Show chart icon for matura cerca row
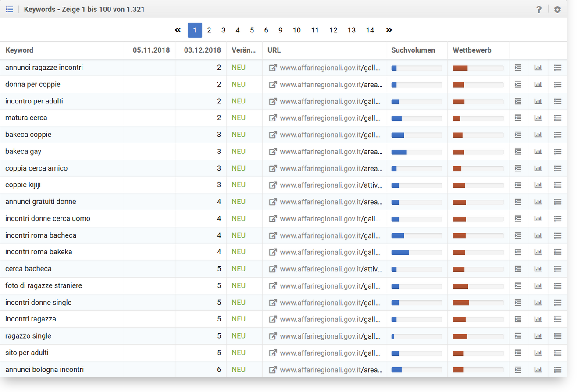 pos(538,118)
